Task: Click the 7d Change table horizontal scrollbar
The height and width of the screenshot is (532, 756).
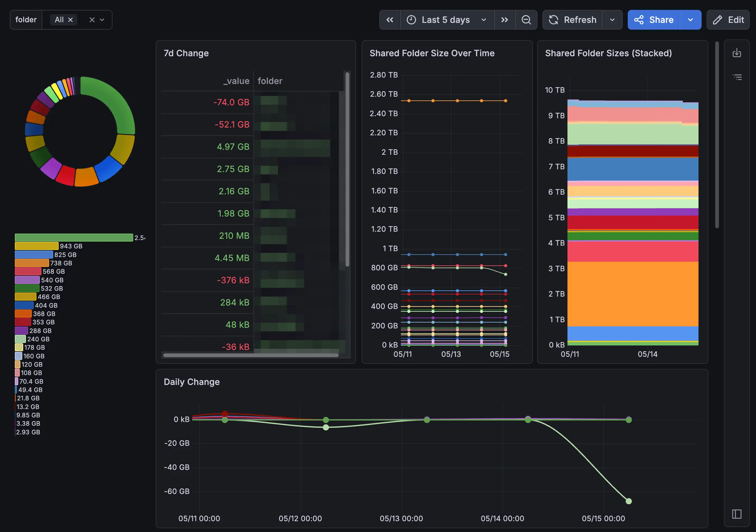Action: point(251,355)
